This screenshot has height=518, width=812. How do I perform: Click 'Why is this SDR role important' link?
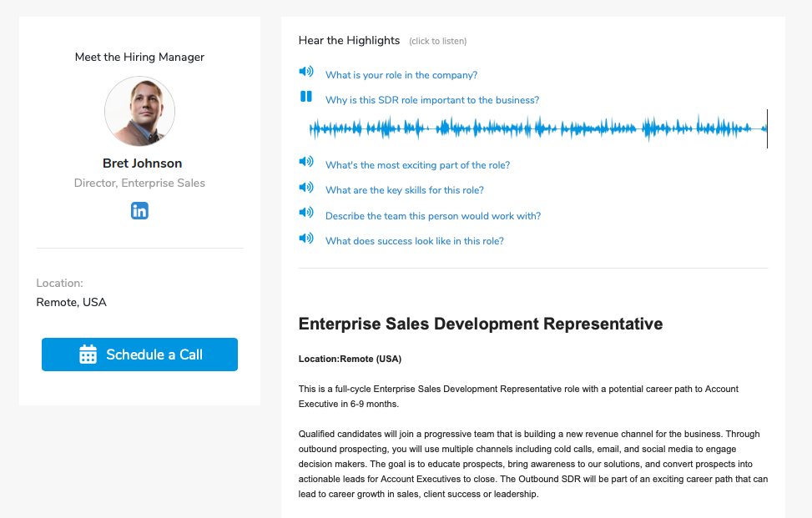point(432,100)
